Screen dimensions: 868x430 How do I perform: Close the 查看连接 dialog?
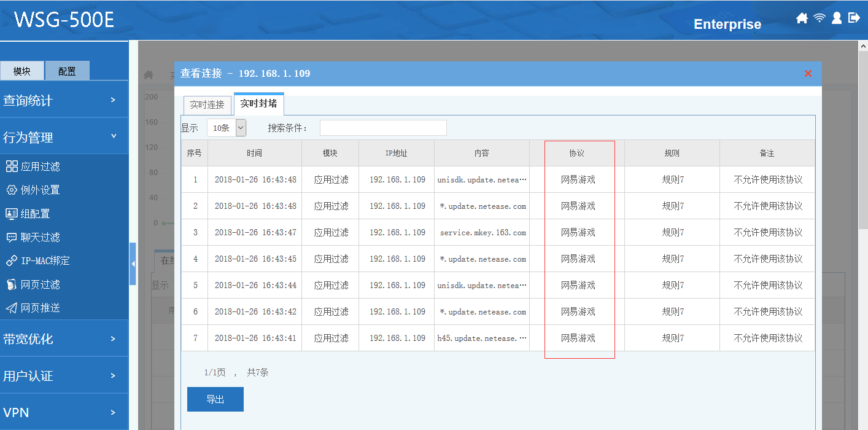click(808, 74)
